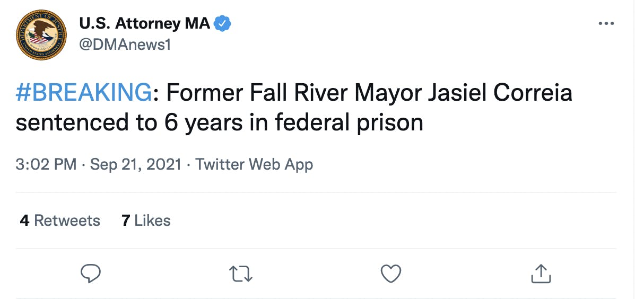This screenshot has width=644, height=299.
Task: View the 4 Retweets list
Action: 60,221
